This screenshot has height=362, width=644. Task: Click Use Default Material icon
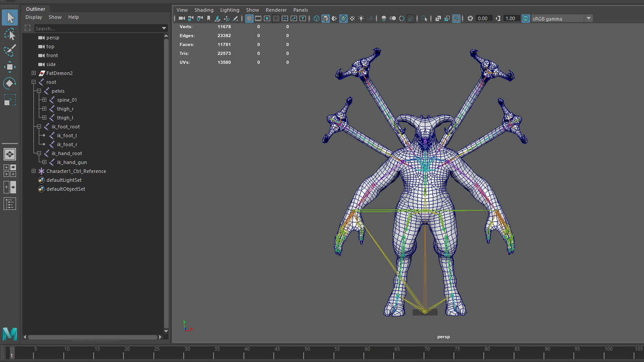point(334,18)
